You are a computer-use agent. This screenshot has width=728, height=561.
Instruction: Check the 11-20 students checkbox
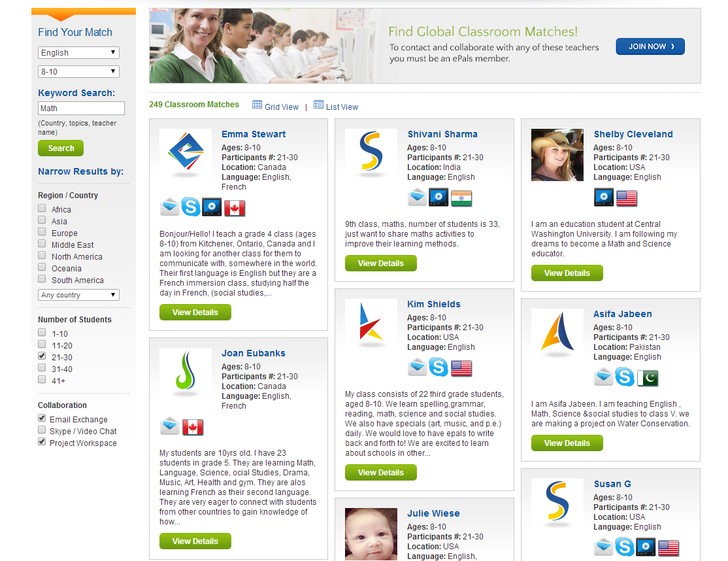click(42, 344)
